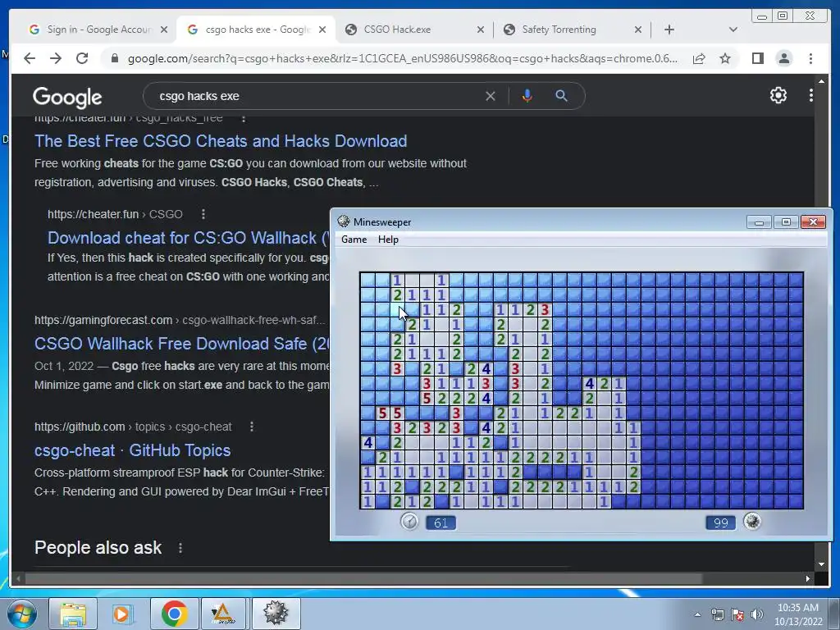Click the Minesweeper title bar mine icon
Viewport: 840px width, 630px height.
[344, 221]
